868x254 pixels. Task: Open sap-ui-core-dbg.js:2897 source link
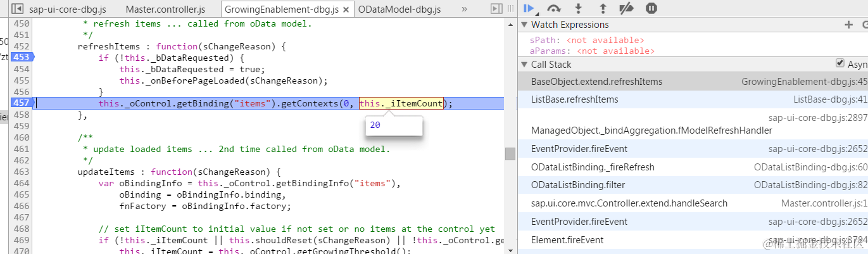[817, 118]
